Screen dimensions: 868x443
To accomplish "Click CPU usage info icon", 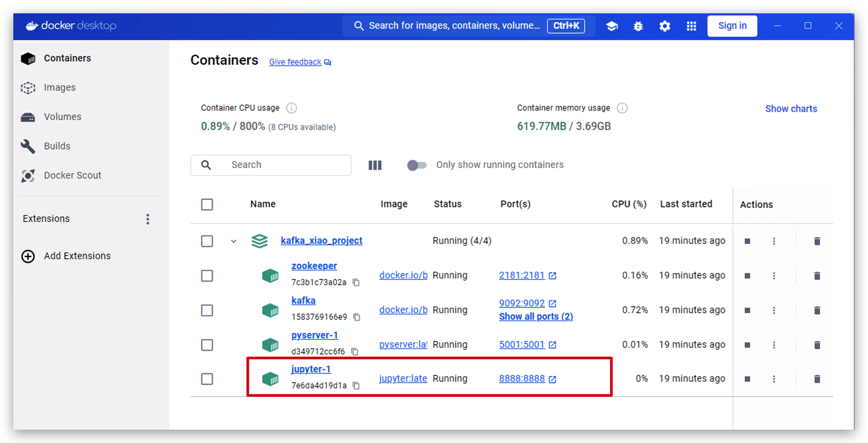I will [x=292, y=108].
